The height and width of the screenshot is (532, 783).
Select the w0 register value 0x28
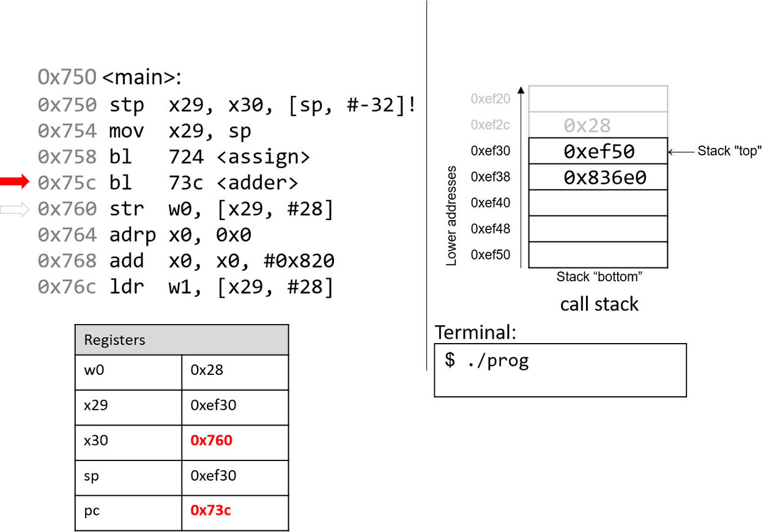[207, 370]
